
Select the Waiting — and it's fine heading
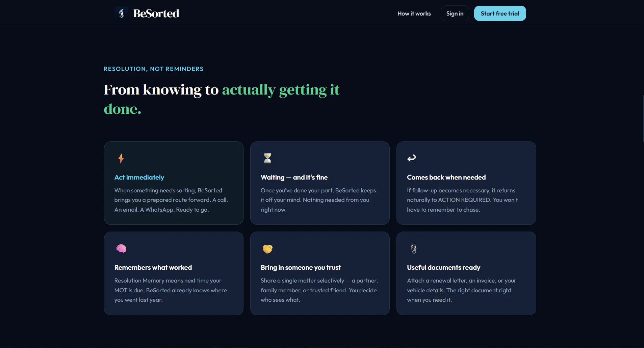(x=294, y=178)
